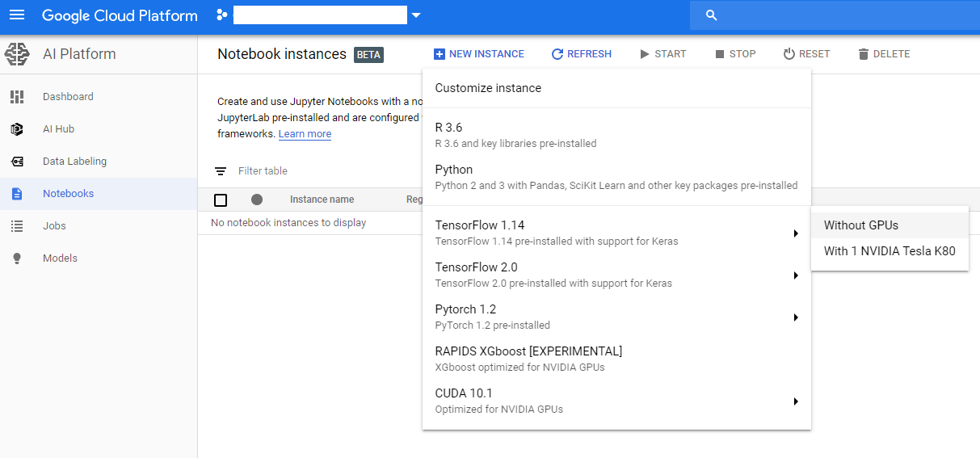Choose RAPIDS XGboost [EXPERIMENTAL] option

(616, 359)
